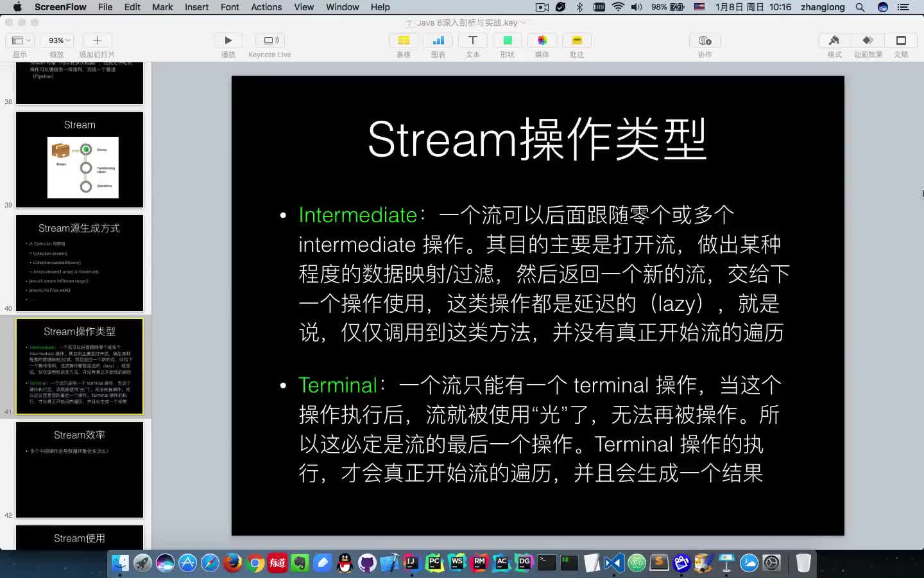
Task: Select slide 40 Stream源生成方式 thumbnail
Action: [80, 263]
